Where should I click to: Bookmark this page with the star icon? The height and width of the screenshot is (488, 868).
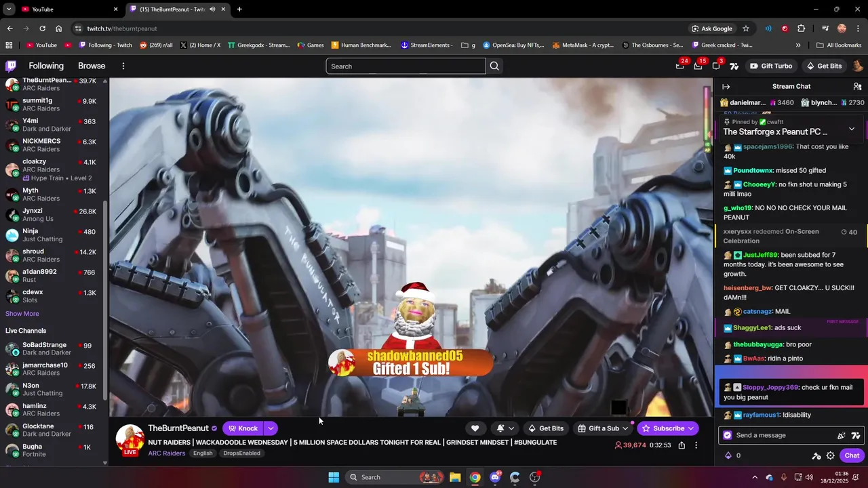746,28
